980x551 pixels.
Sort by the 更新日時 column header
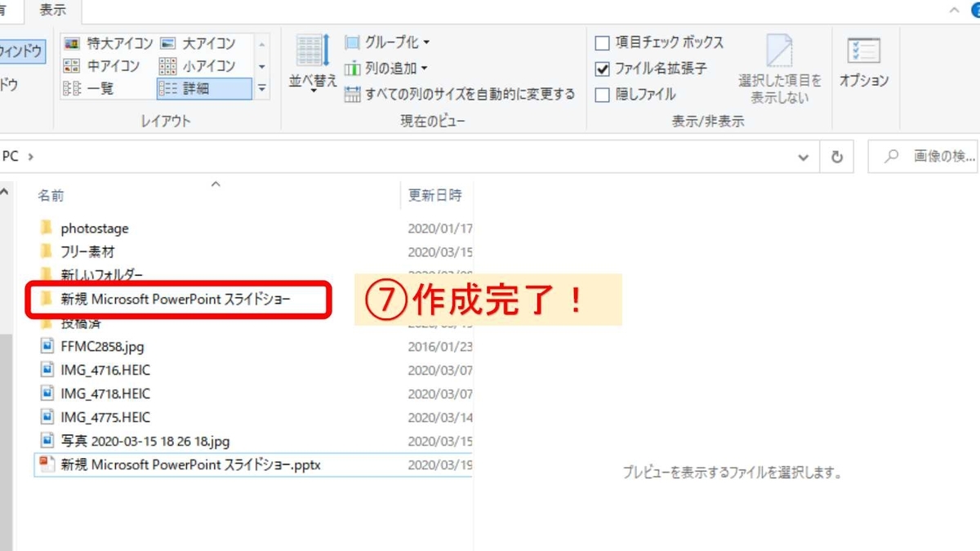coord(435,195)
